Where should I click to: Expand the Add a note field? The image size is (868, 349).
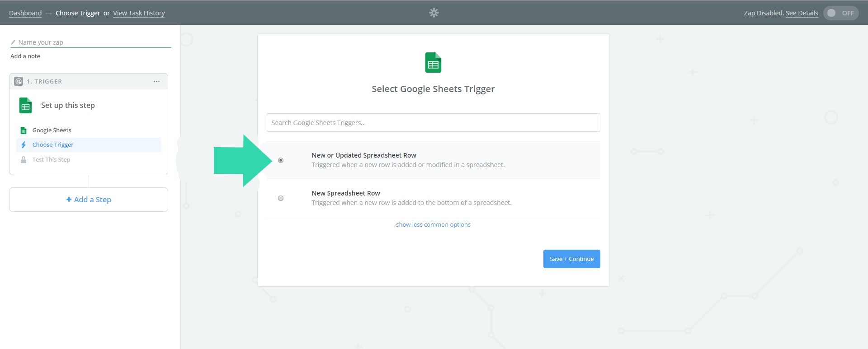(x=25, y=56)
